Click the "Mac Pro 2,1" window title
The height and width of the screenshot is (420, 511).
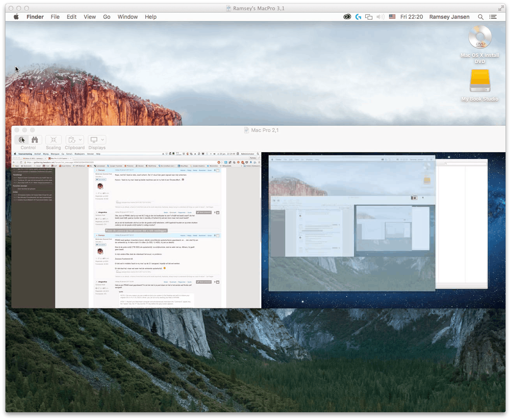(x=264, y=130)
